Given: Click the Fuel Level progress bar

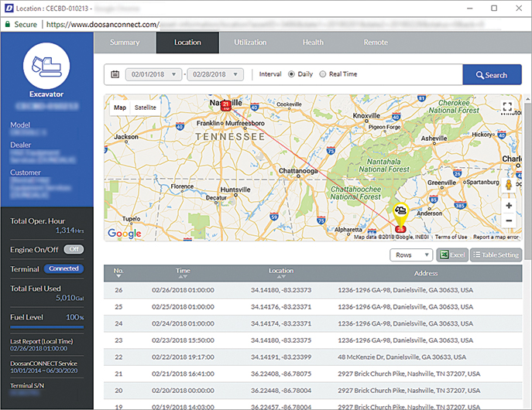Looking at the screenshot, I should coord(46,328).
